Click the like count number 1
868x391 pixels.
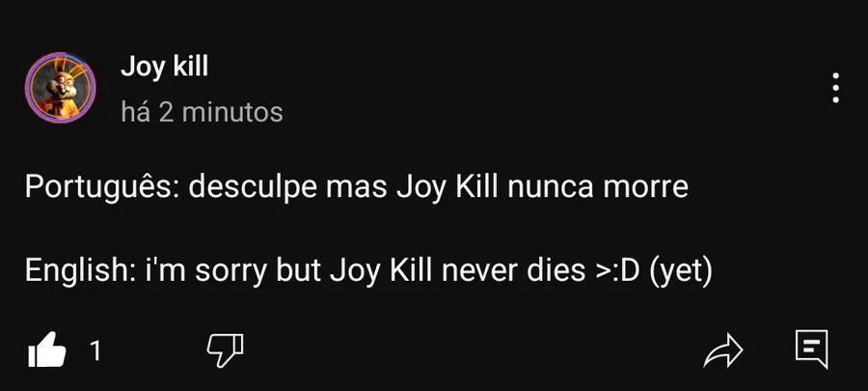tap(95, 350)
